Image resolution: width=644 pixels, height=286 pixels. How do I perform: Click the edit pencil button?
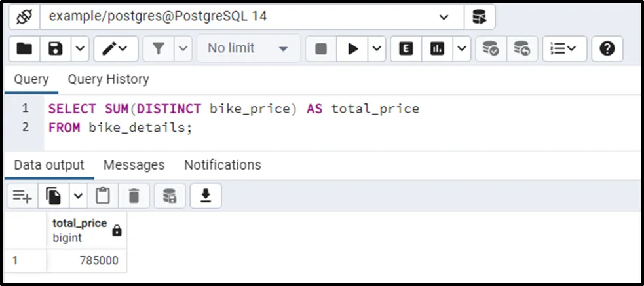coord(108,48)
